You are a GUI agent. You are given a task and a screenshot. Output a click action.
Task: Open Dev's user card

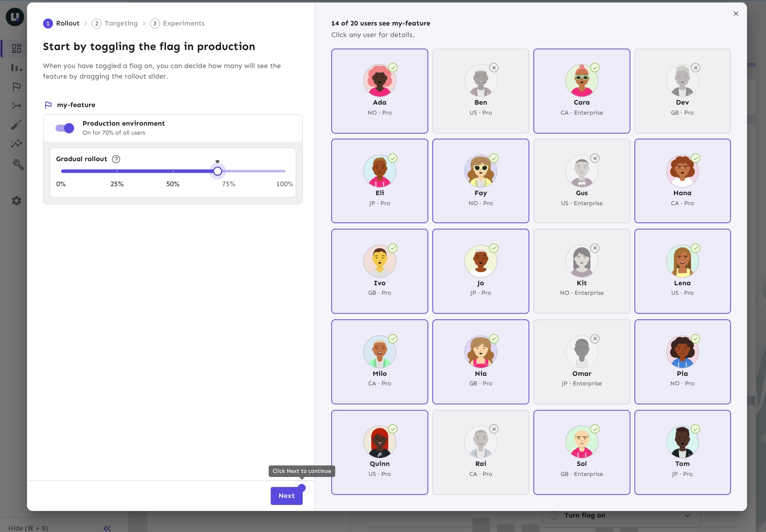[x=682, y=91]
